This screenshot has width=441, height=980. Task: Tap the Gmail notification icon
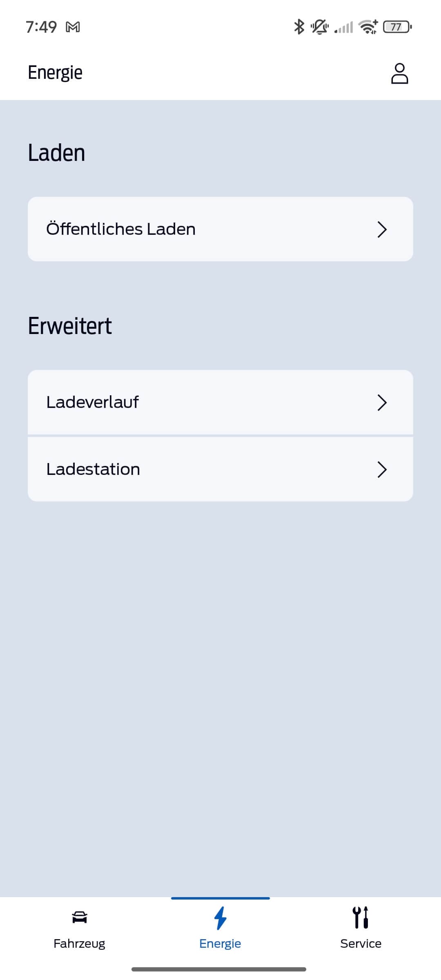pyautogui.click(x=73, y=27)
